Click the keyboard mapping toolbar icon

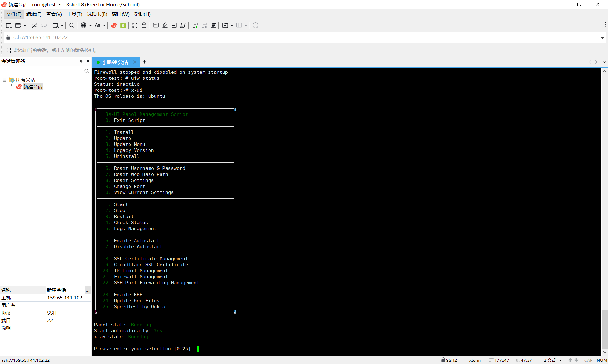coord(156,25)
